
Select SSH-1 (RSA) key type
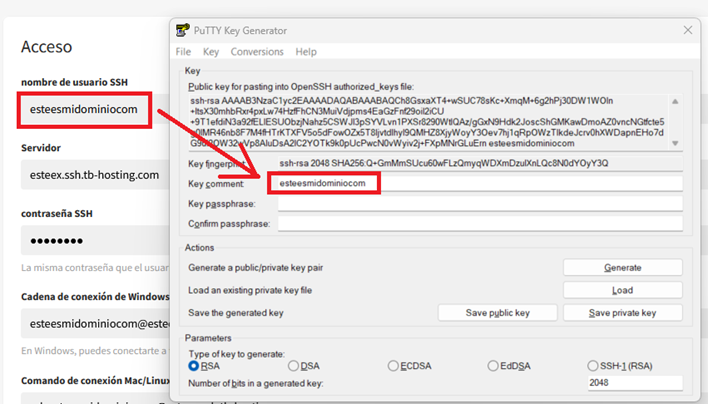[x=593, y=366]
